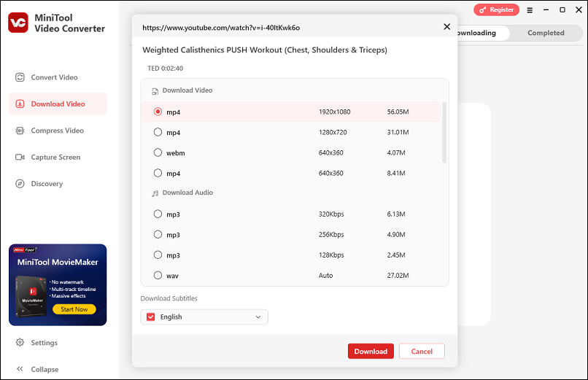Image resolution: width=588 pixels, height=380 pixels.
Task: Click the 1920x1080 resolution text
Action: click(x=335, y=112)
